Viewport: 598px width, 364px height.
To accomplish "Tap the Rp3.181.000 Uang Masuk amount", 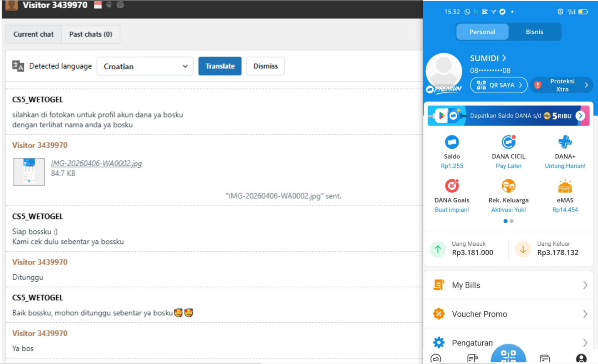I will coord(473,252).
